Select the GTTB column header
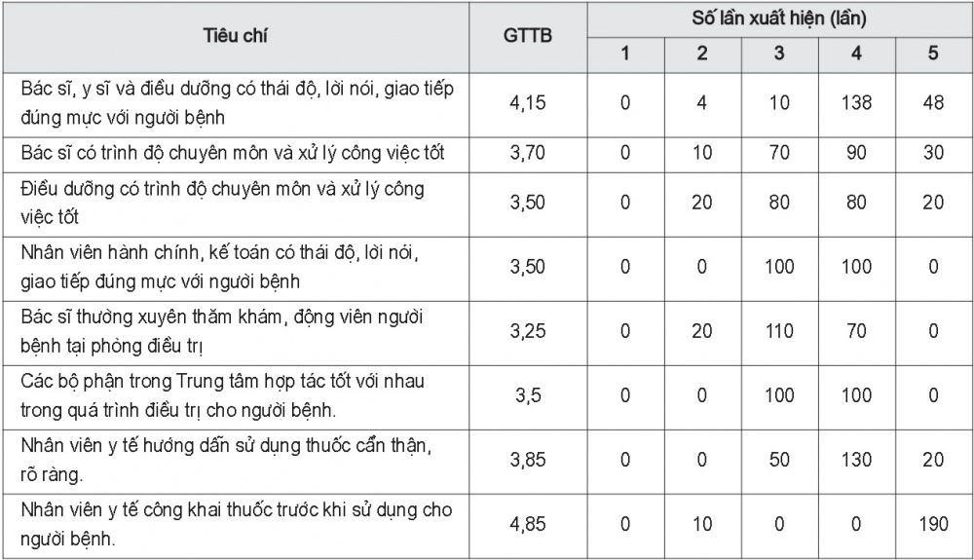 pos(527,35)
